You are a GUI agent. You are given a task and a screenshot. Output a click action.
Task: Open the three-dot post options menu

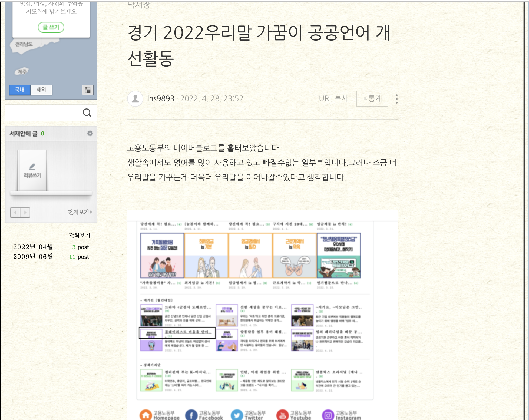396,99
